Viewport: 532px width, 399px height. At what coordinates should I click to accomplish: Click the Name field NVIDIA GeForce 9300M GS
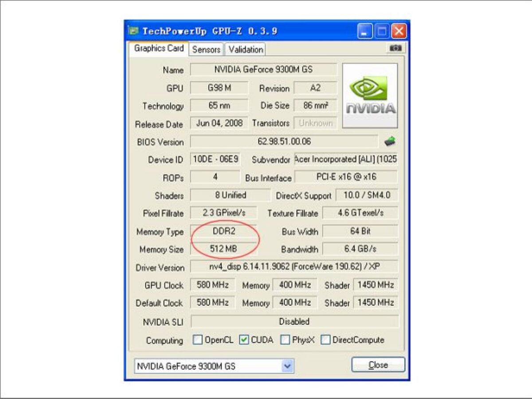tap(264, 70)
